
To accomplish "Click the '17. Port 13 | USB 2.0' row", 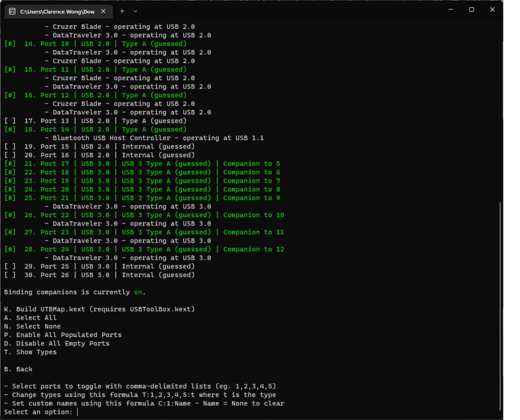I will coord(95,121).
